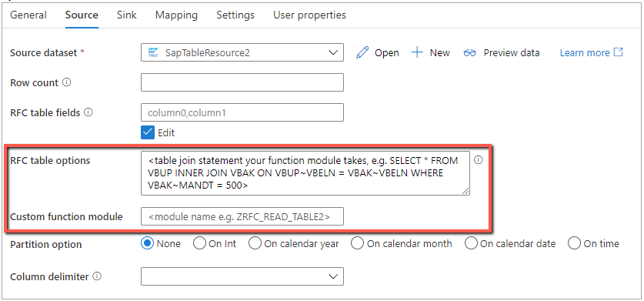
Task: Uncheck the Edit checkbox
Action: coord(147,132)
